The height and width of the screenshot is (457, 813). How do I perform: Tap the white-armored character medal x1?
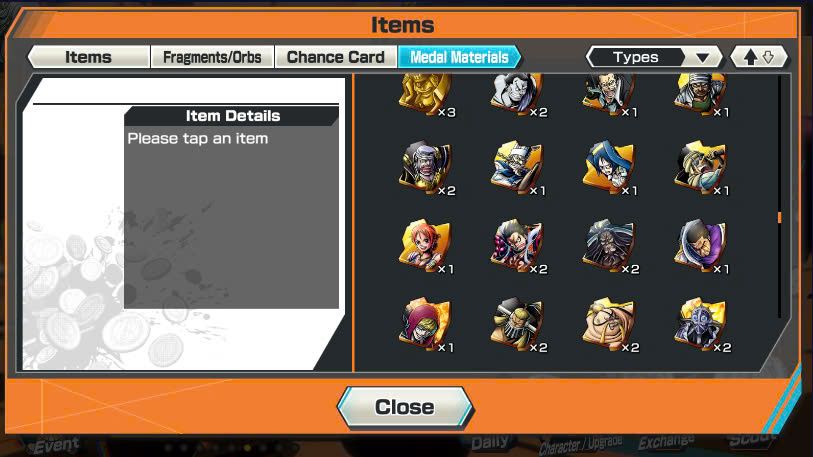pyautogui.click(x=517, y=168)
